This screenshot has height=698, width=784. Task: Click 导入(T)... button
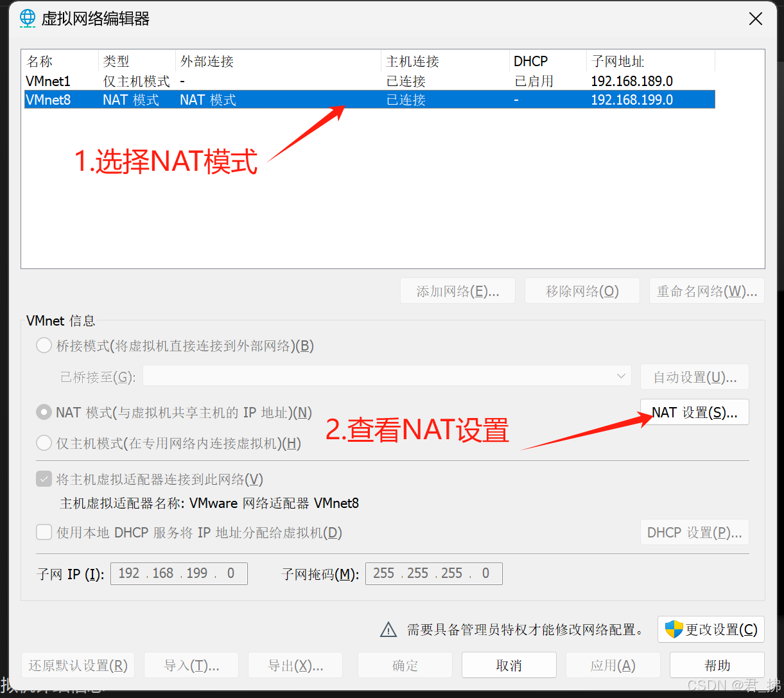pos(191,665)
